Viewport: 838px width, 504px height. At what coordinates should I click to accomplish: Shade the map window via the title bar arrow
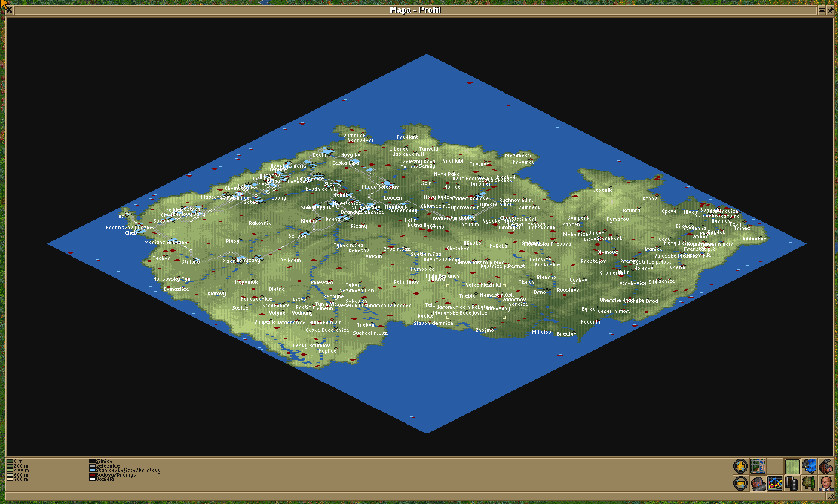pos(822,10)
